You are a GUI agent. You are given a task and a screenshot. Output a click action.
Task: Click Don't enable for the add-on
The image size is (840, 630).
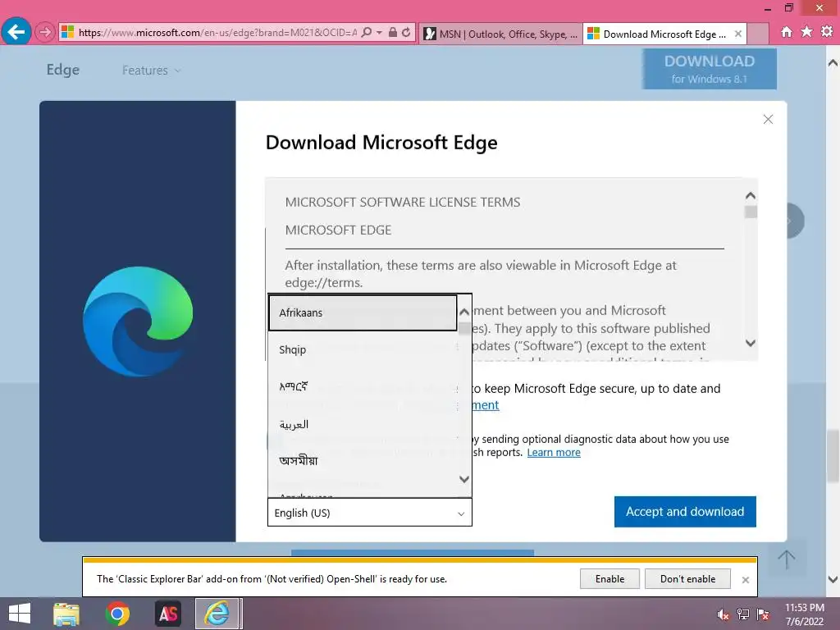[687, 579]
